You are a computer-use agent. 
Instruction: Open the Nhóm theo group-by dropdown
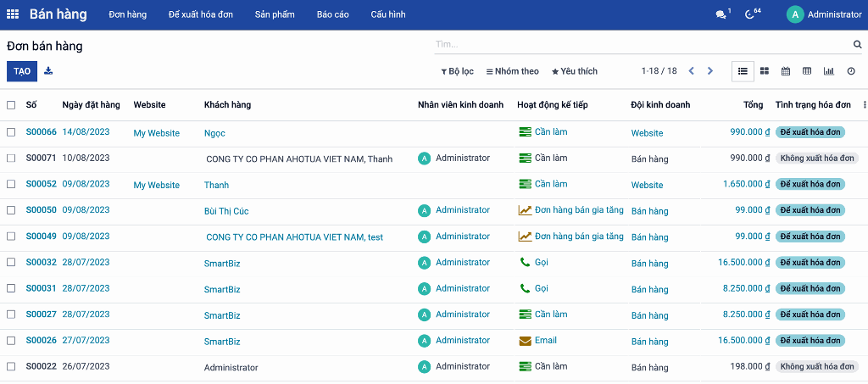pos(513,71)
